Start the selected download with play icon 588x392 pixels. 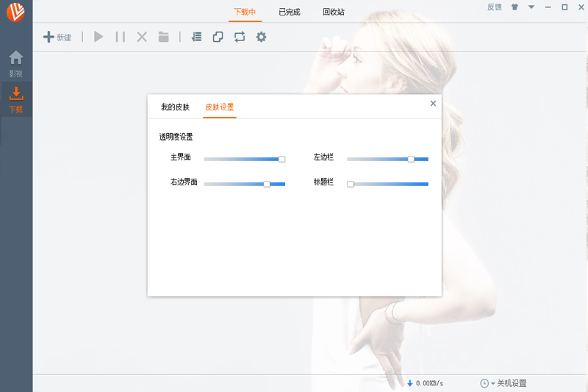click(98, 37)
